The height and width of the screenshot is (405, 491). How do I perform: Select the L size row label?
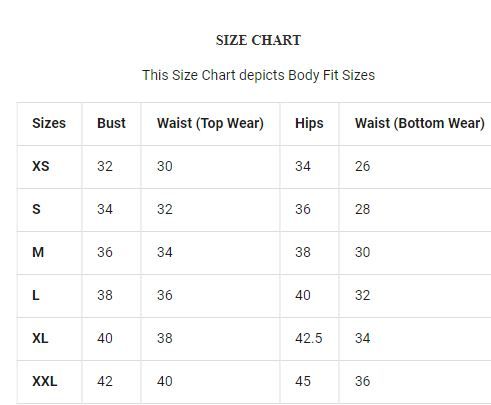[36, 295]
